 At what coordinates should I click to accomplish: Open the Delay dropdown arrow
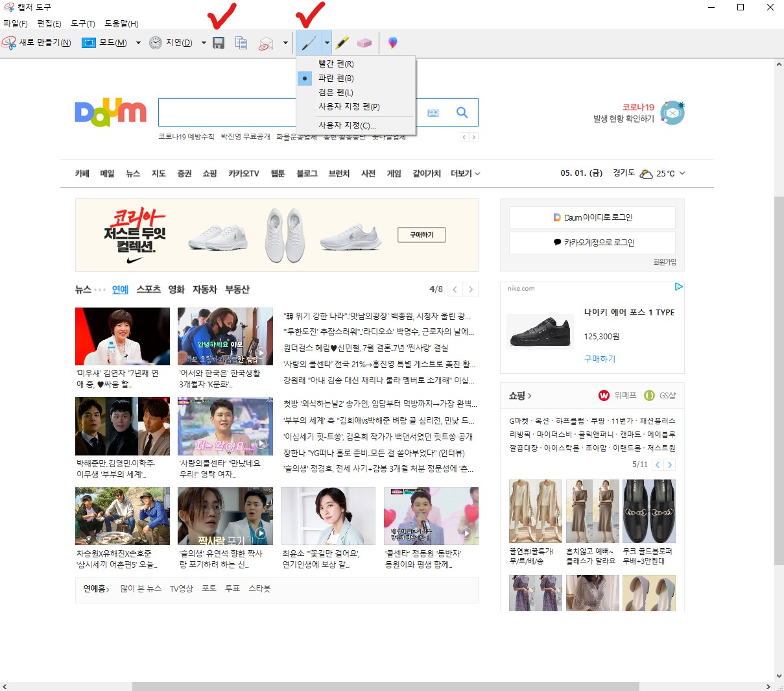pyautogui.click(x=204, y=43)
